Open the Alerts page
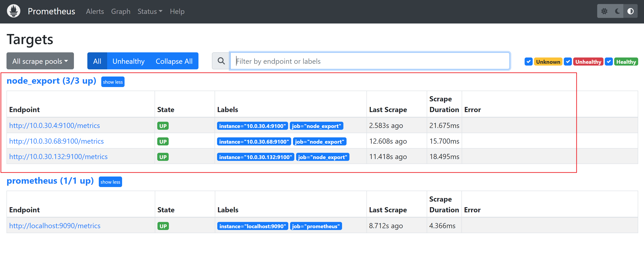Image resolution: width=644 pixels, height=264 pixels. pos(95,11)
